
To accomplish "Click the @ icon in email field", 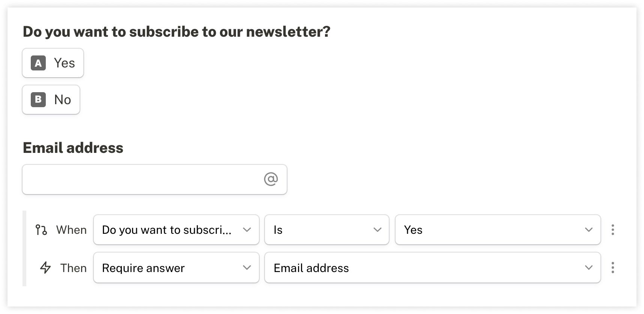I will [271, 179].
